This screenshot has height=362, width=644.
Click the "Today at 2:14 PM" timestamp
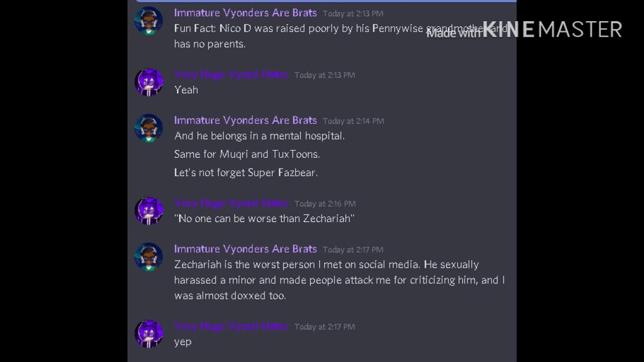[x=353, y=121]
